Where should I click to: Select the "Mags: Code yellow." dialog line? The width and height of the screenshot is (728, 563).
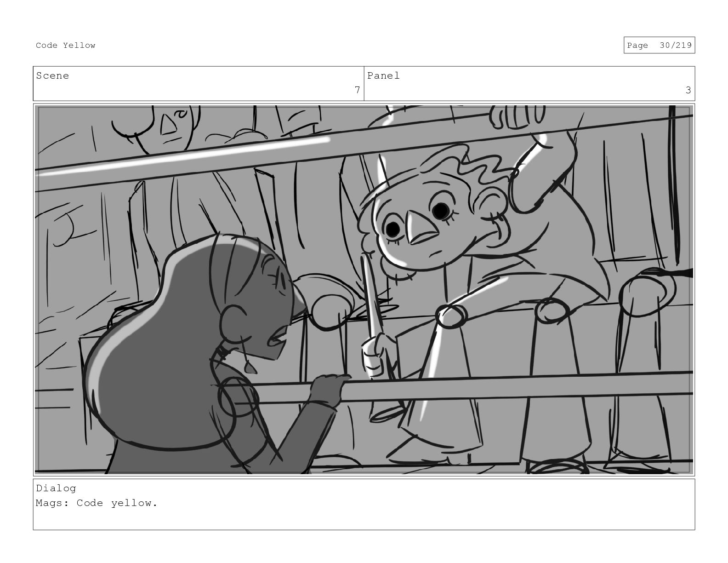point(97,503)
